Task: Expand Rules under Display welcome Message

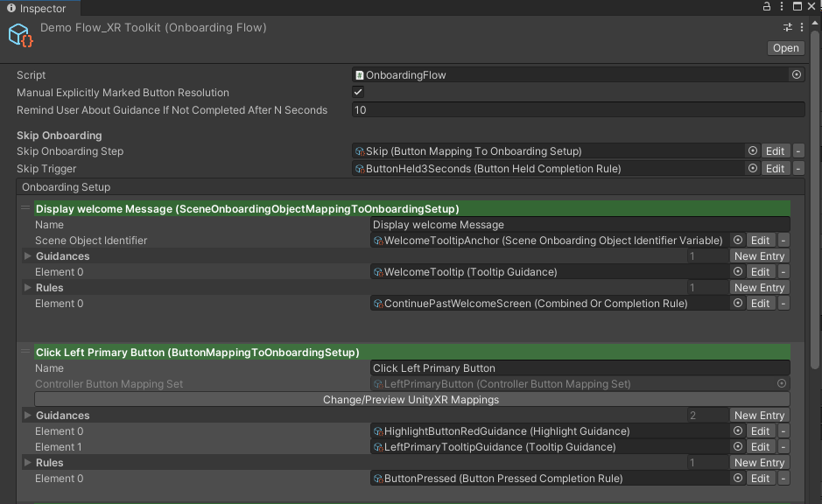Action: coord(28,288)
